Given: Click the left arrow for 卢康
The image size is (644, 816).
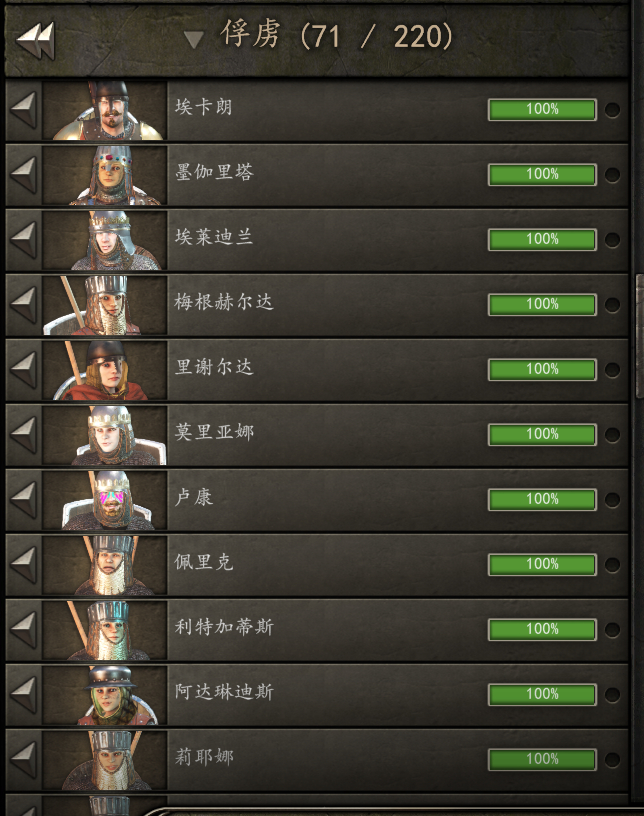Looking at the screenshot, I should pos(23,500).
